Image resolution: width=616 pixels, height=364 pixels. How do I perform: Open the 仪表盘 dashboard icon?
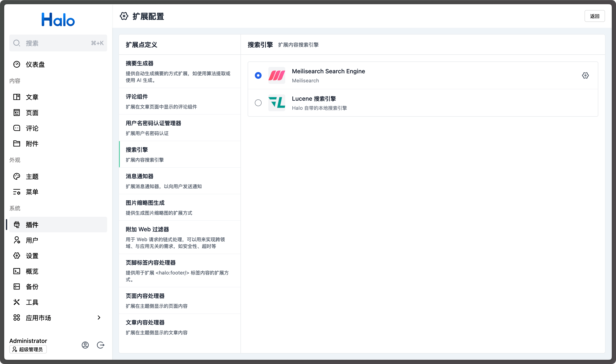click(17, 64)
